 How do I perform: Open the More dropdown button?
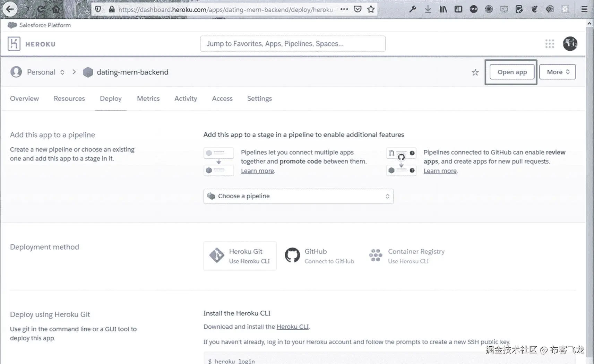point(557,72)
